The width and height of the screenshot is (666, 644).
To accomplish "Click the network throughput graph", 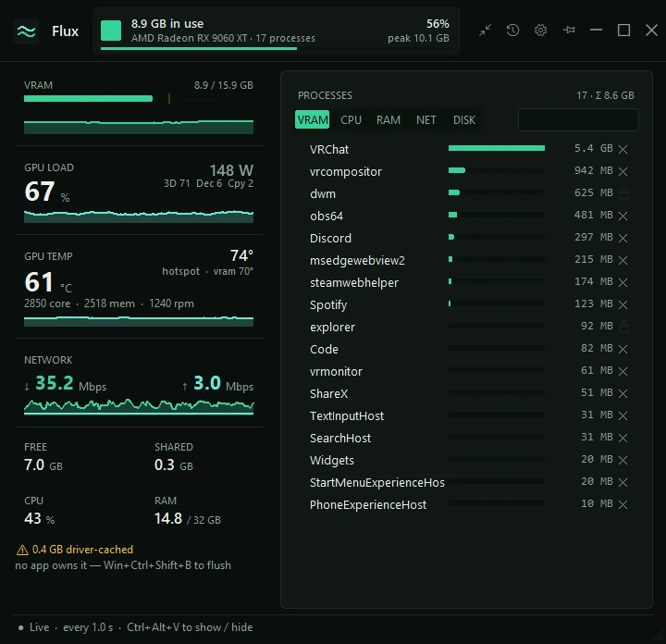I will 139,406.
